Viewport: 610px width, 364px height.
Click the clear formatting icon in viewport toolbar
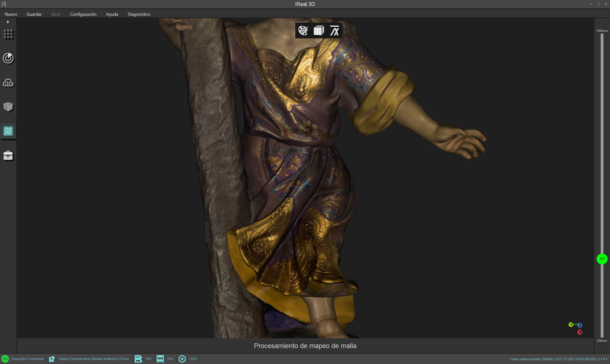(335, 30)
